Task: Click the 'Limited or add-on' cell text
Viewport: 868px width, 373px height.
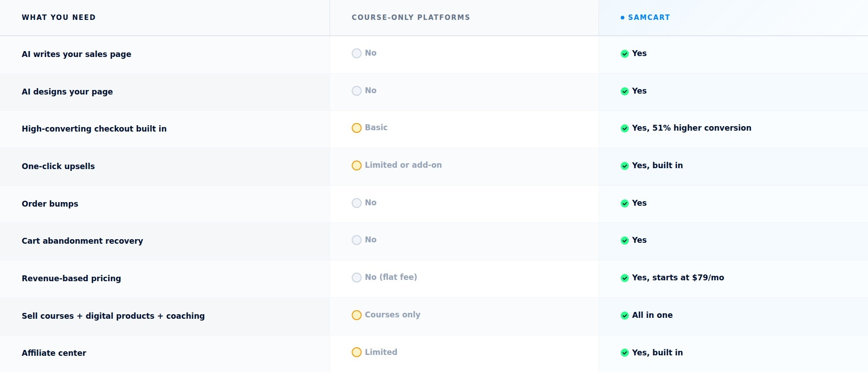Action: 403,165
